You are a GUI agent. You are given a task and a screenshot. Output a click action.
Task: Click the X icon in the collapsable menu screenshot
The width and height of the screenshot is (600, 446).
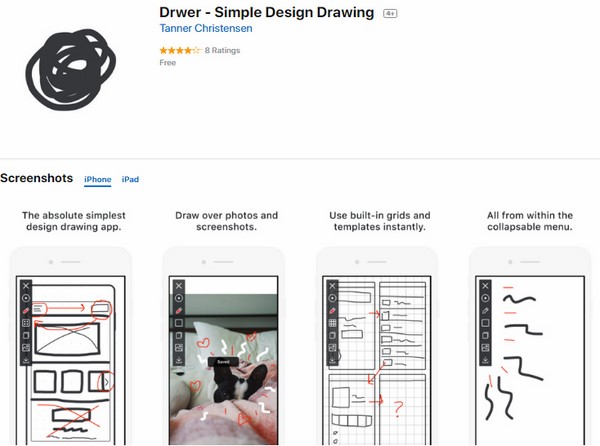(485, 286)
